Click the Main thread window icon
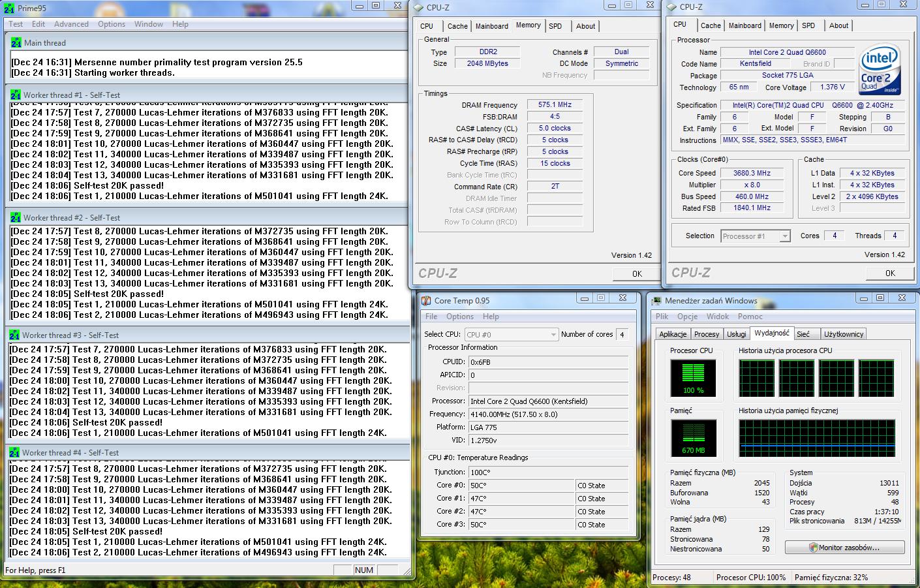This screenshot has width=920, height=588. click(16, 42)
